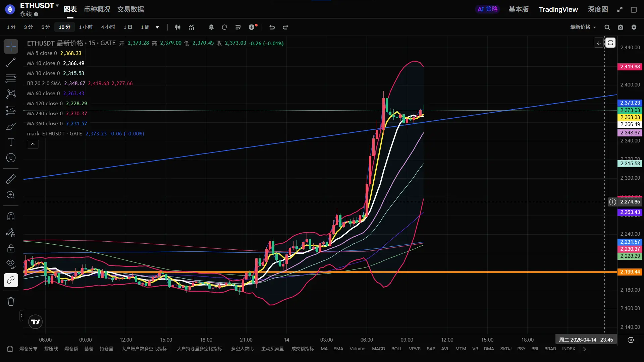Select the trend line drawing tool

pos(11,62)
